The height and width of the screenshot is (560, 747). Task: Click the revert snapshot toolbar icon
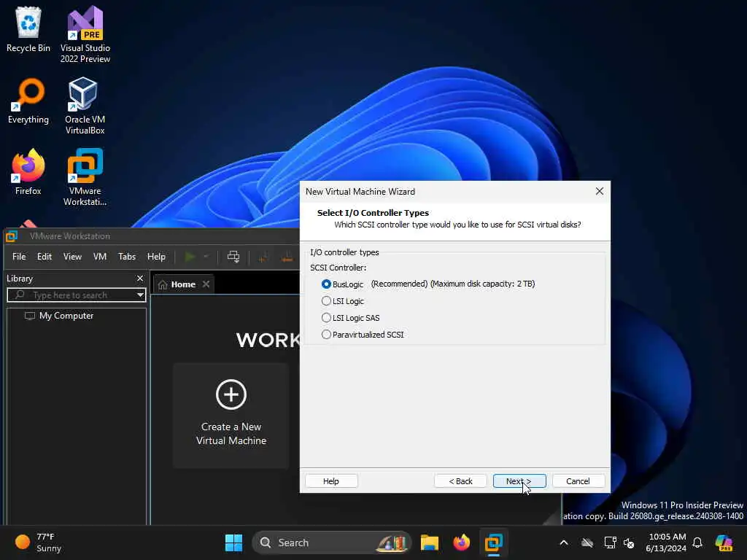point(287,257)
